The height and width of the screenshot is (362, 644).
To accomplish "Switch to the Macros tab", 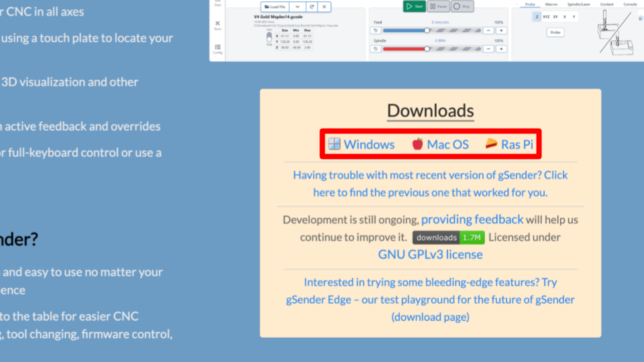I will [x=551, y=4].
